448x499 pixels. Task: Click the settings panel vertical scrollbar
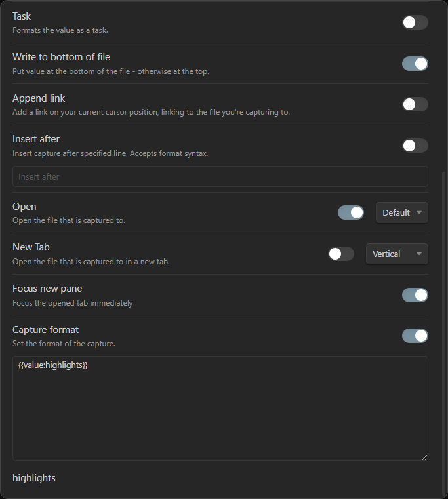[444, 334]
